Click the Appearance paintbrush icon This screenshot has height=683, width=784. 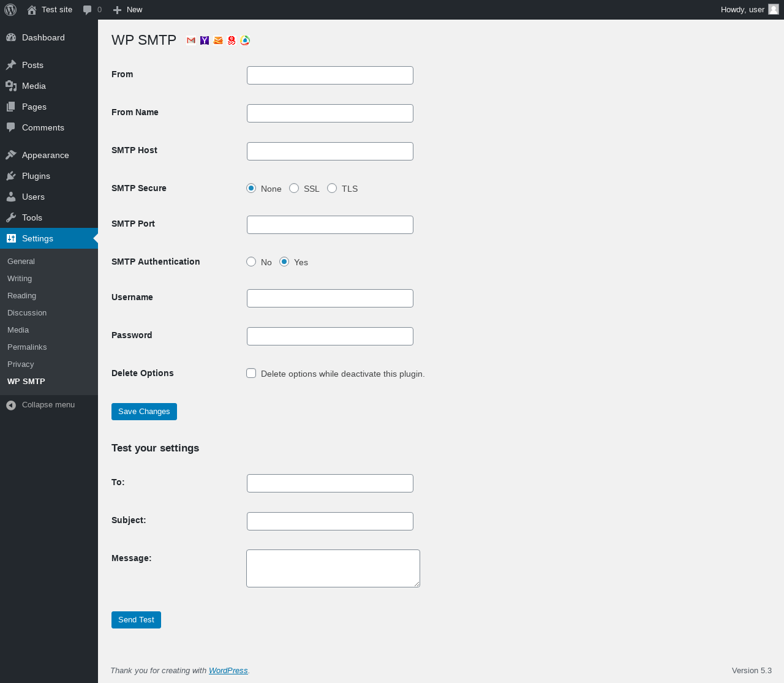click(11, 155)
